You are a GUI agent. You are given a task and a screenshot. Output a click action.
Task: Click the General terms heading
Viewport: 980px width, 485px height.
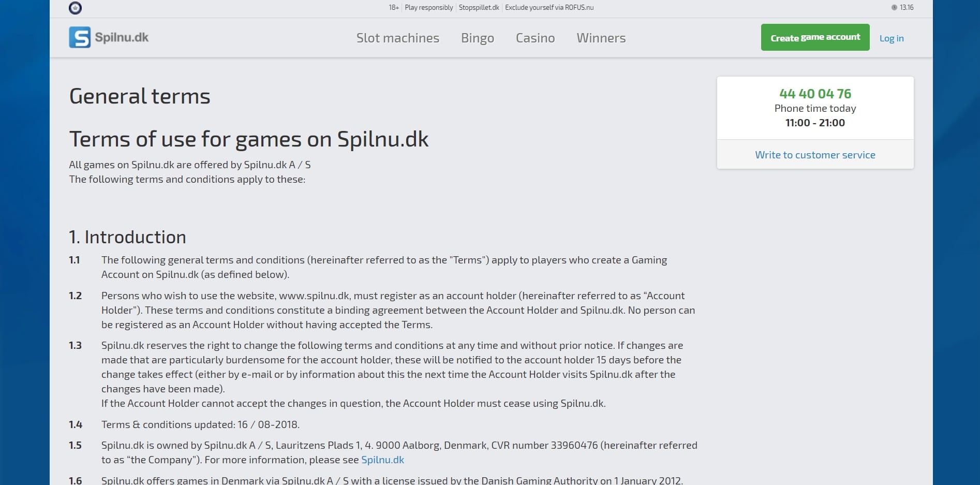pyautogui.click(x=140, y=96)
